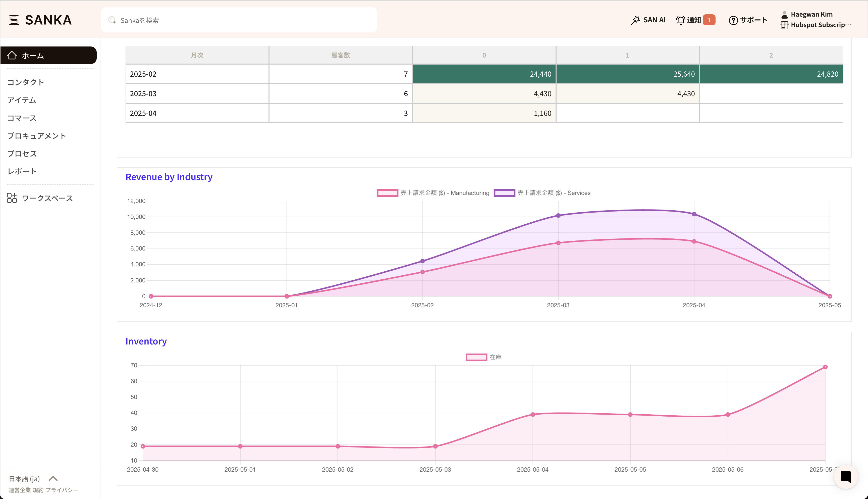Click the hamburger menu icon beside SANKA
Image resolution: width=868 pixels, height=499 pixels.
point(14,20)
